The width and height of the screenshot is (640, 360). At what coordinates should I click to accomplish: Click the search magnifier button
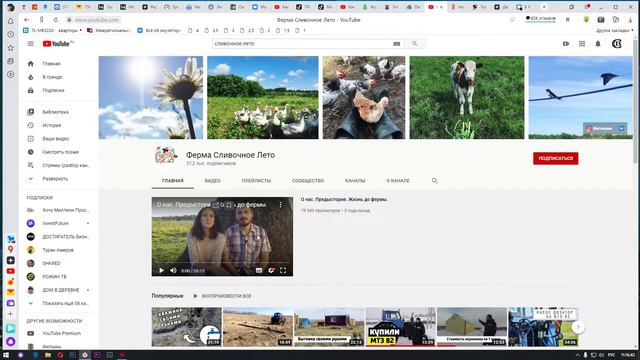coord(415,44)
